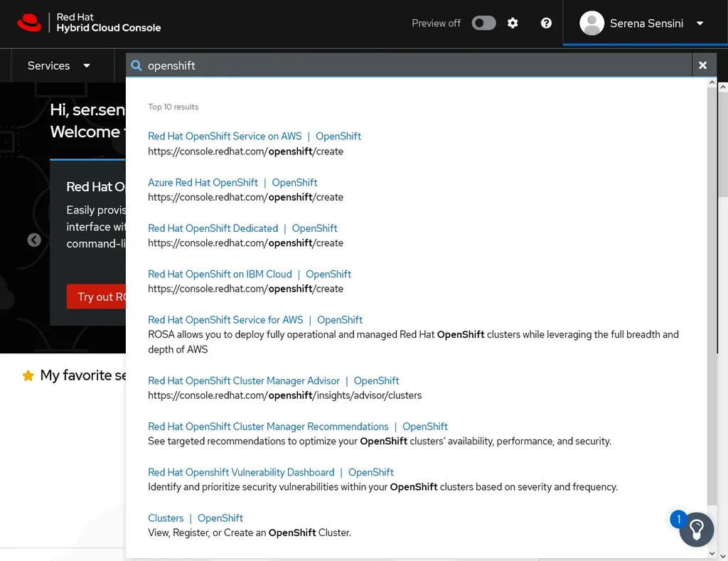
Task: Click the See targeted recommendations description
Action: pyautogui.click(x=380, y=441)
